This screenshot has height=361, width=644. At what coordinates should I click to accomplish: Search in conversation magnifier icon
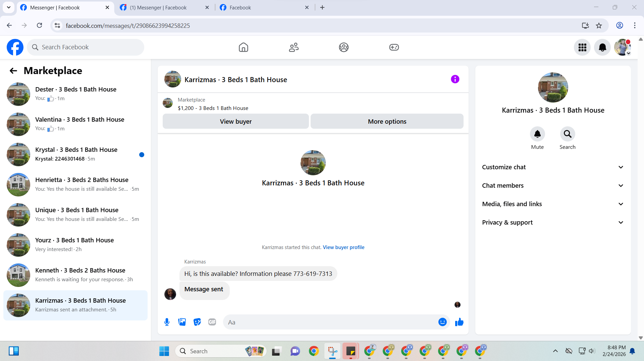[x=568, y=134]
